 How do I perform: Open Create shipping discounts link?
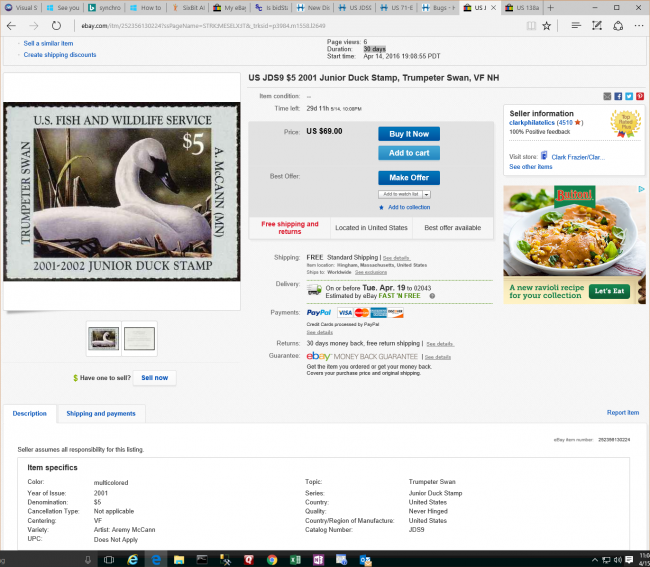pos(60,55)
